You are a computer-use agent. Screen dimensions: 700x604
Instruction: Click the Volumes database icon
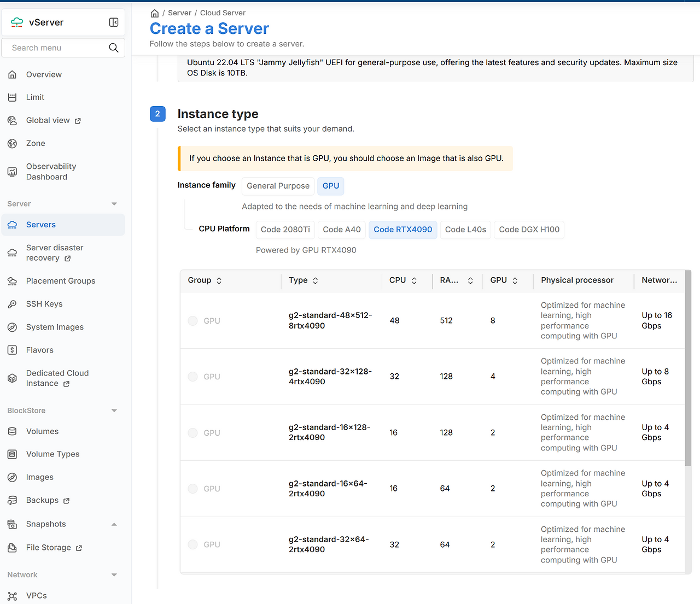point(12,431)
